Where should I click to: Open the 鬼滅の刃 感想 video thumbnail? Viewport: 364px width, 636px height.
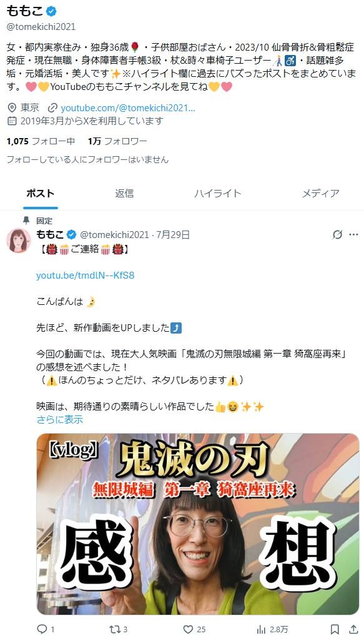(198, 524)
